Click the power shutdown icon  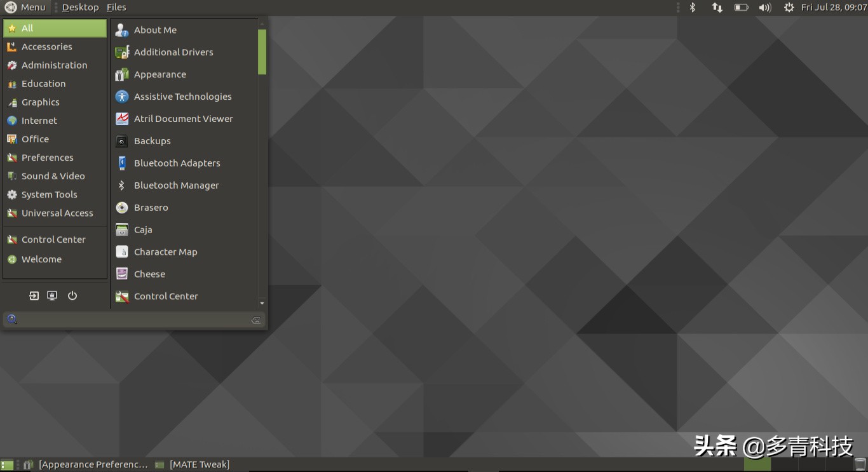72,295
